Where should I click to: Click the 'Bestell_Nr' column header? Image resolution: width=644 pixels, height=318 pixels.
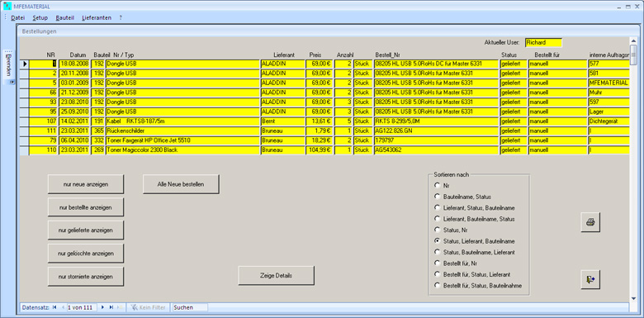click(387, 55)
